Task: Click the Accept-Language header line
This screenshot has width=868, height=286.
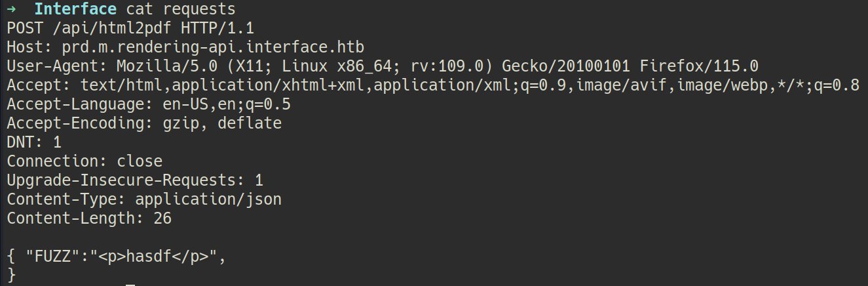Action: click(x=149, y=105)
